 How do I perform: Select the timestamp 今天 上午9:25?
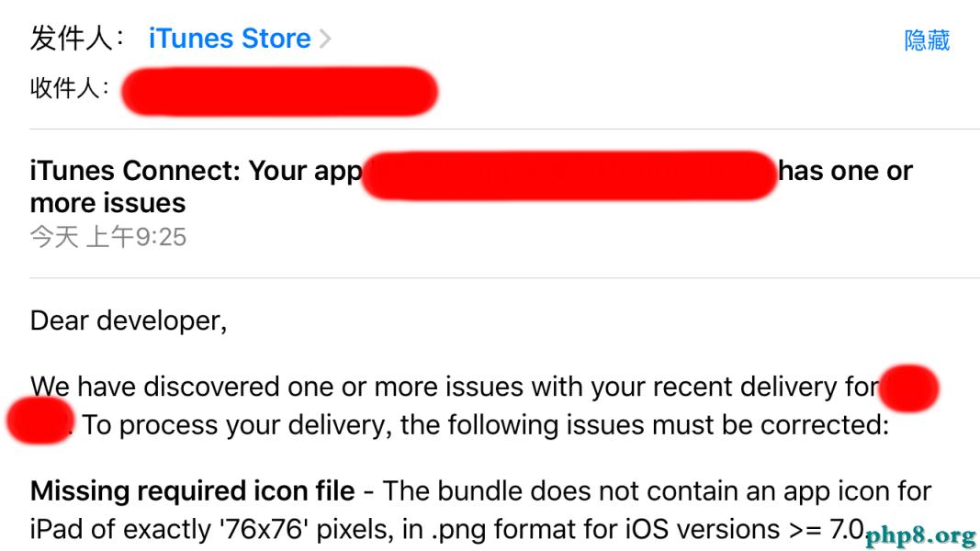coord(108,236)
